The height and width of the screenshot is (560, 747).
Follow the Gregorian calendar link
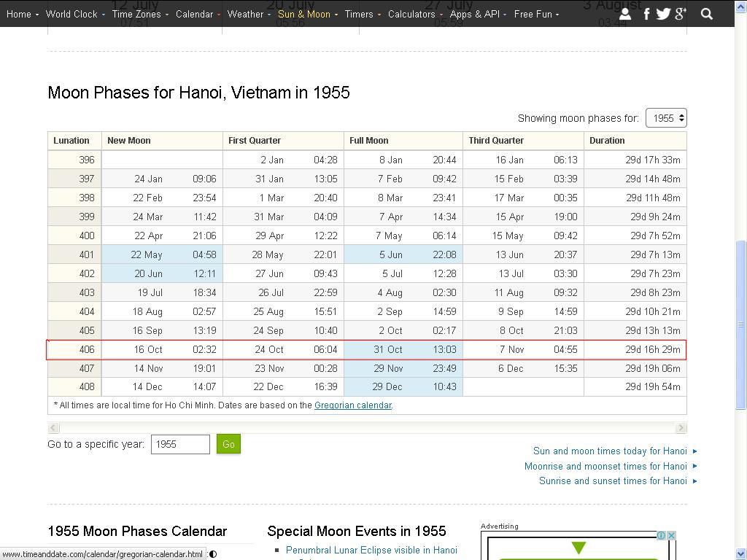pos(353,405)
